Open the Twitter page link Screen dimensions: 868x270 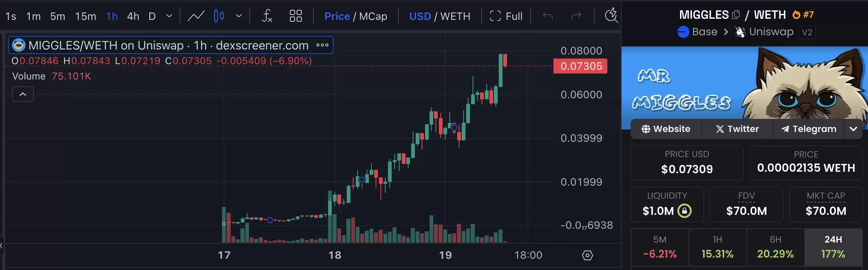pyautogui.click(x=737, y=129)
